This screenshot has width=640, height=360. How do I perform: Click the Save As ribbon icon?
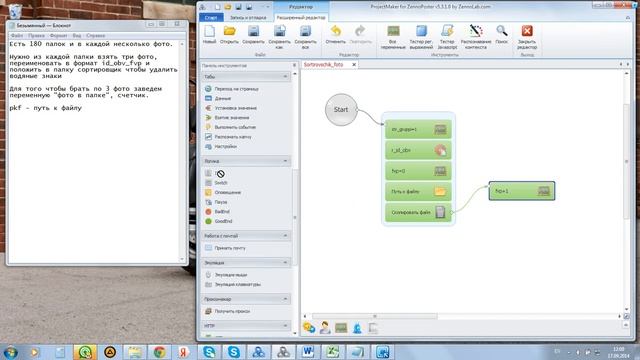point(280,36)
